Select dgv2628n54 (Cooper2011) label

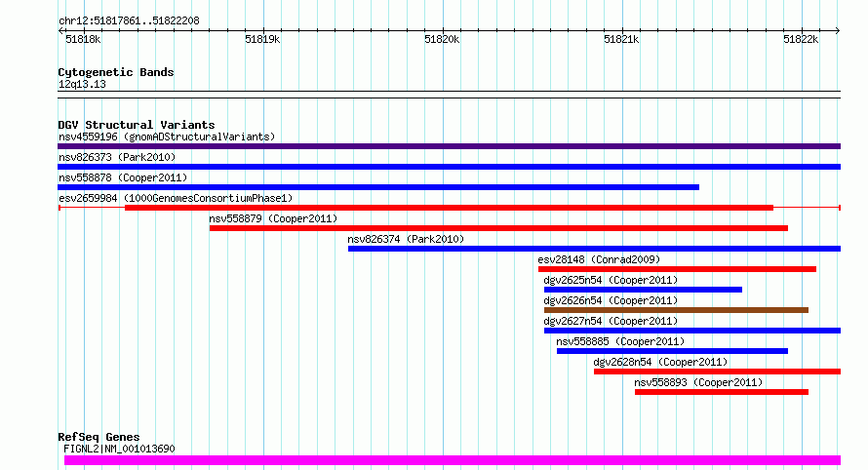[660, 362]
